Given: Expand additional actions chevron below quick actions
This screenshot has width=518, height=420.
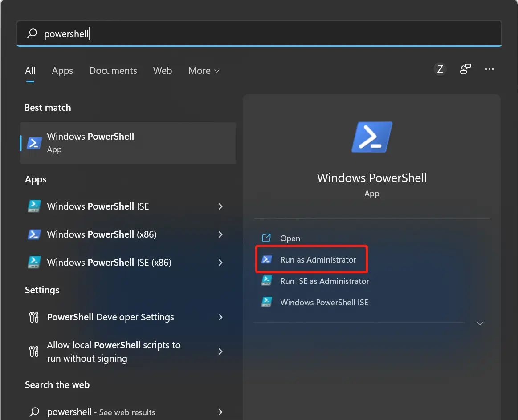Looking at the screenshot, I should pos(480,323).
